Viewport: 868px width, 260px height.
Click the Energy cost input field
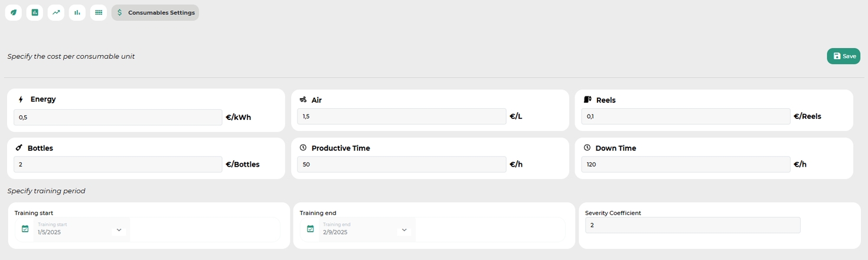[x=118, y=118]
